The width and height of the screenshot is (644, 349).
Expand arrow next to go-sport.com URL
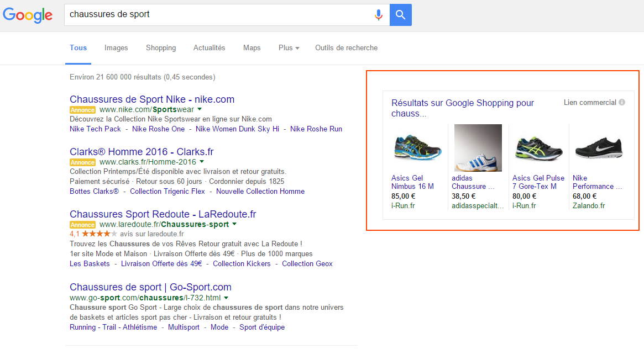[x=226, y=298]
